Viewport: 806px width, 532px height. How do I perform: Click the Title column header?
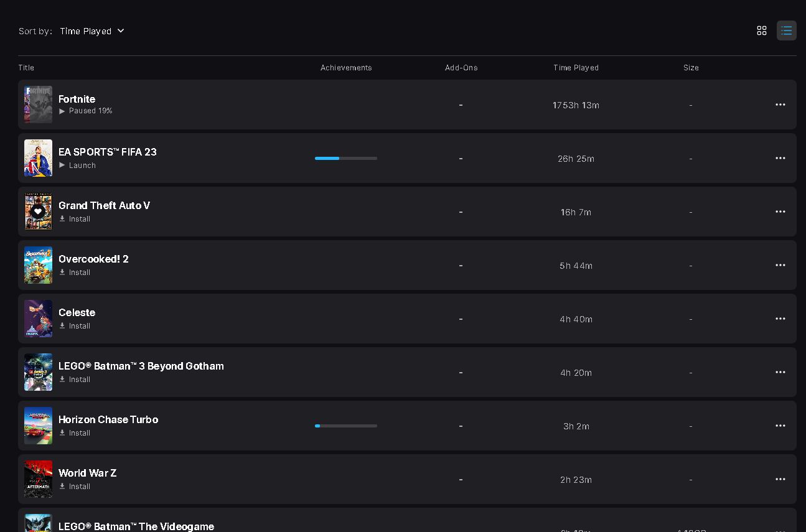coord(26,68)
